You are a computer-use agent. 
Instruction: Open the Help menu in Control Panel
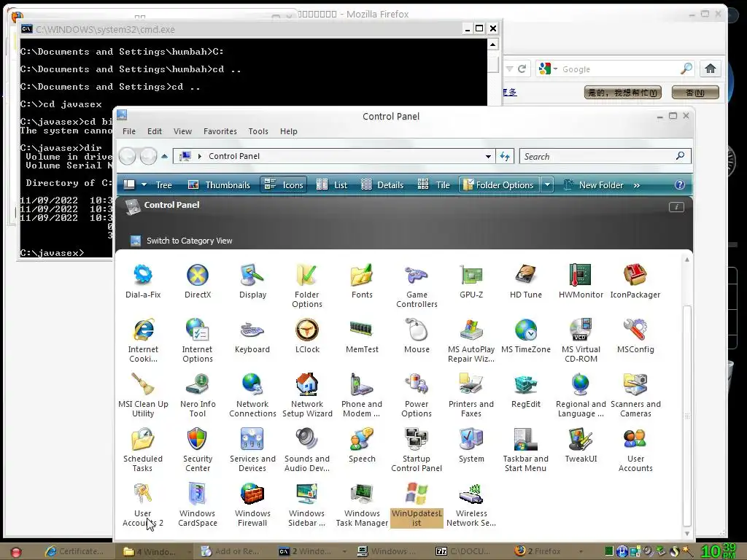pyautogui.click(x=288, y=131)
